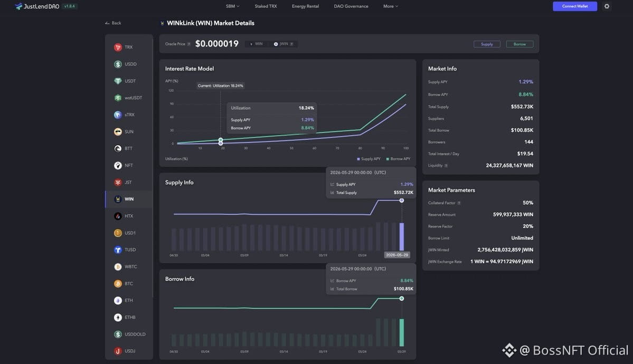Toggle Borrow APY legend on chart

(x=399, y=159)
